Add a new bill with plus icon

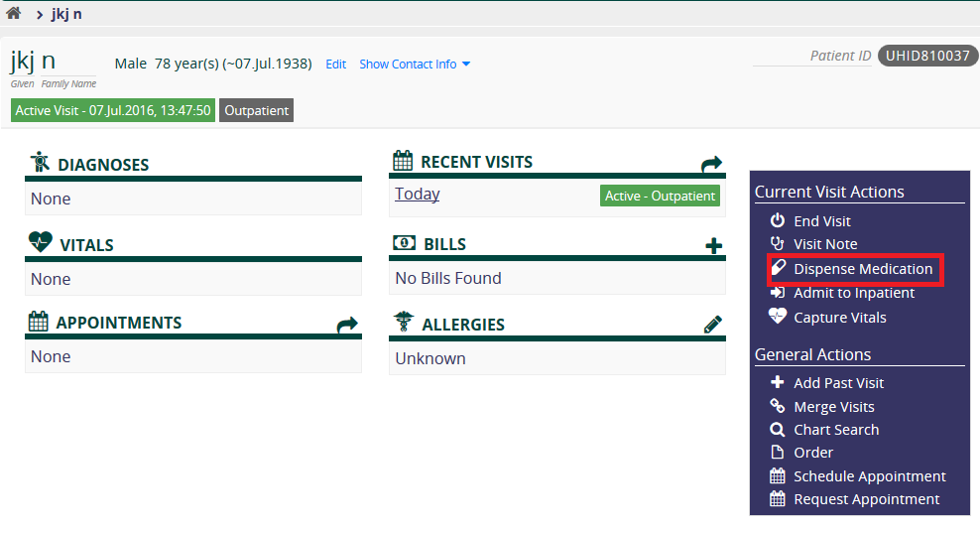coord(714,246)
